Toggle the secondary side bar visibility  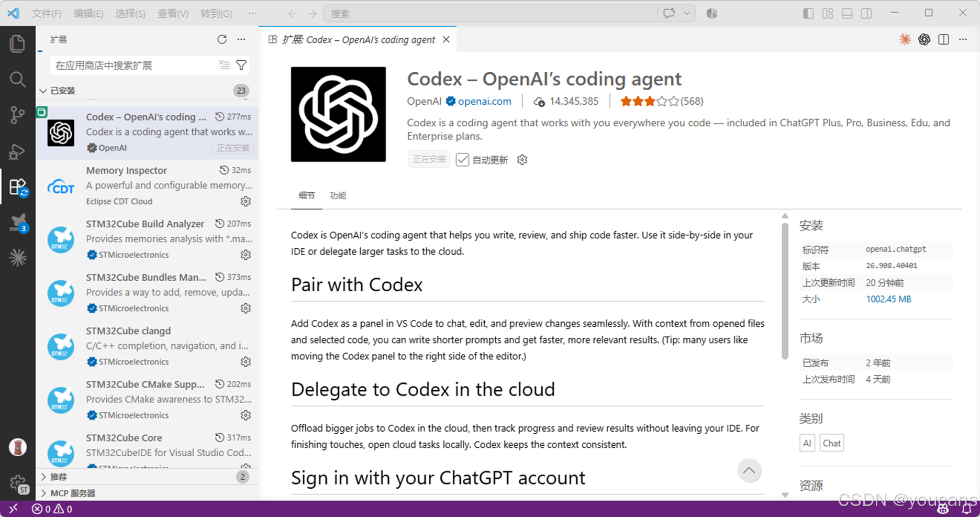click(866, 14)
